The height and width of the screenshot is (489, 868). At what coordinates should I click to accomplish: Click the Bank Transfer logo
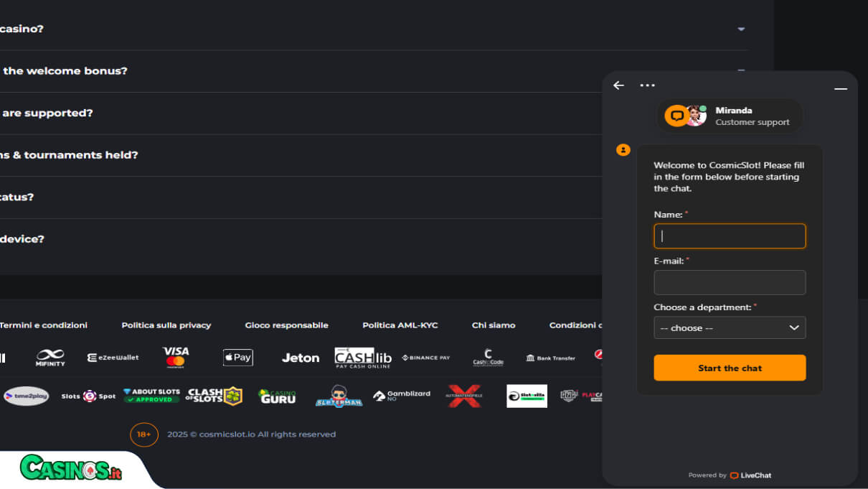pos(550,358)
